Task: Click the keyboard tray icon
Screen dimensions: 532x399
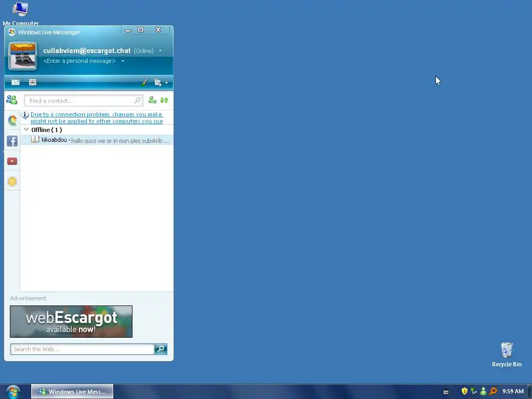Action: point(446,392)
